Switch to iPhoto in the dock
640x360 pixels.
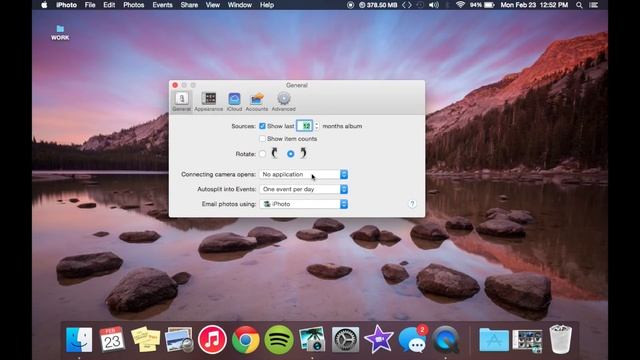(312, 340)
